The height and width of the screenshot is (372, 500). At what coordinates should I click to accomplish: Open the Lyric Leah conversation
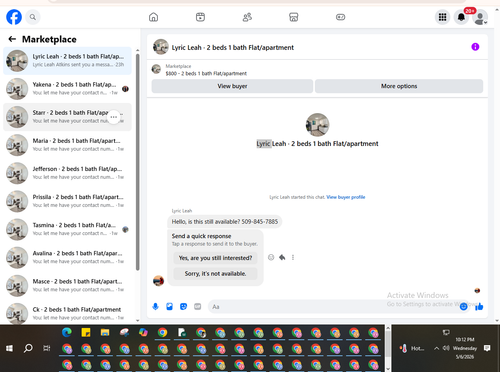pyautogui.click(x=67, y=61)
